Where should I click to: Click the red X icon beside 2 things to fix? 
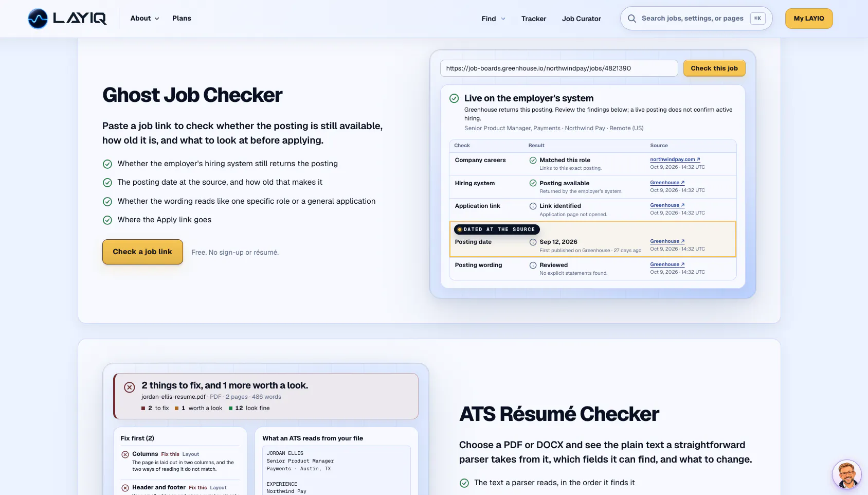pyautogui.click(x=130, y=387)
